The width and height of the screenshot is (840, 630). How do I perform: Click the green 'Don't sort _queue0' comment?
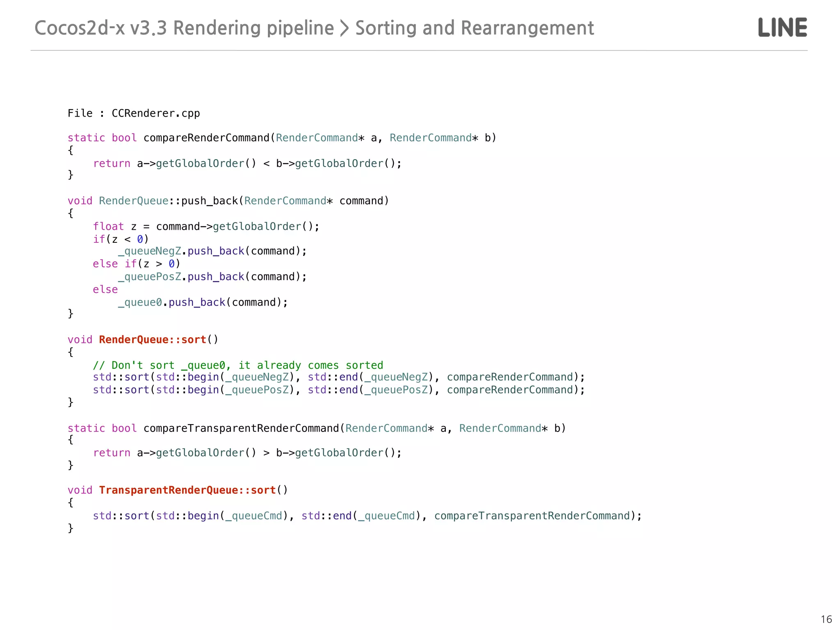pyautogui.click(x=238, y=365)
